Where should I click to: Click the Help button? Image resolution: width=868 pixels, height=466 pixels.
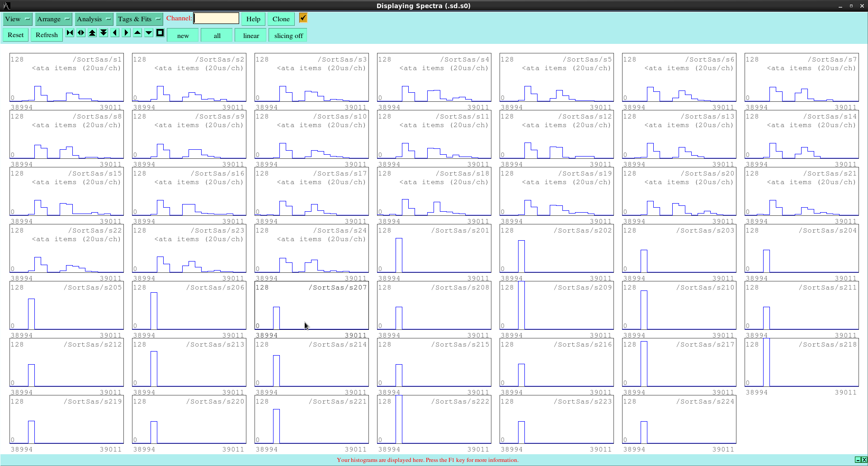coord(253,19)
